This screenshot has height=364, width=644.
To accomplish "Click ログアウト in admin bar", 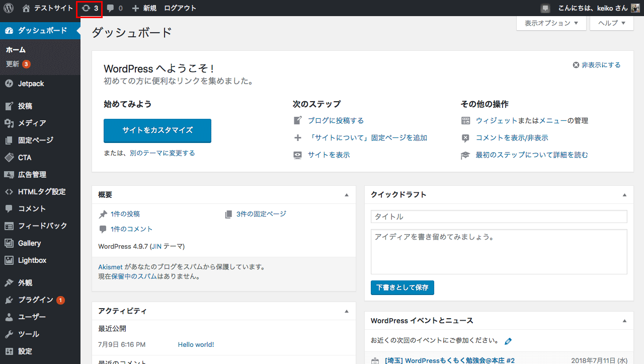I will [x=180, y=9].
